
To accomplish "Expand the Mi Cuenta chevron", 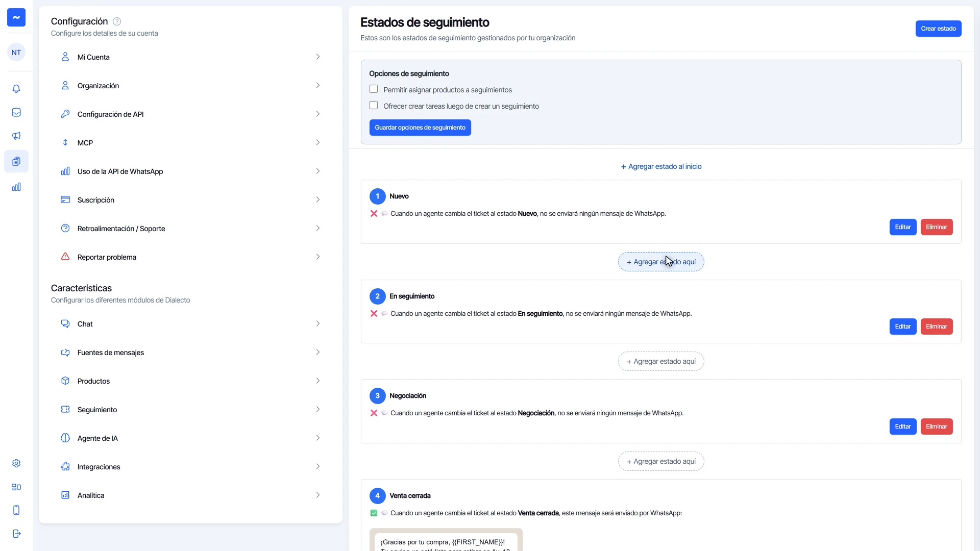I will [x=317, y=57].
